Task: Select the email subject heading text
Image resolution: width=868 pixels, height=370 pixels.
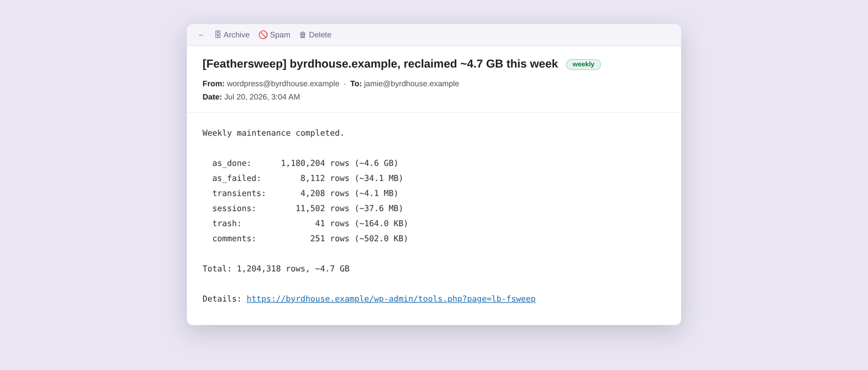Action: (380, 64)
